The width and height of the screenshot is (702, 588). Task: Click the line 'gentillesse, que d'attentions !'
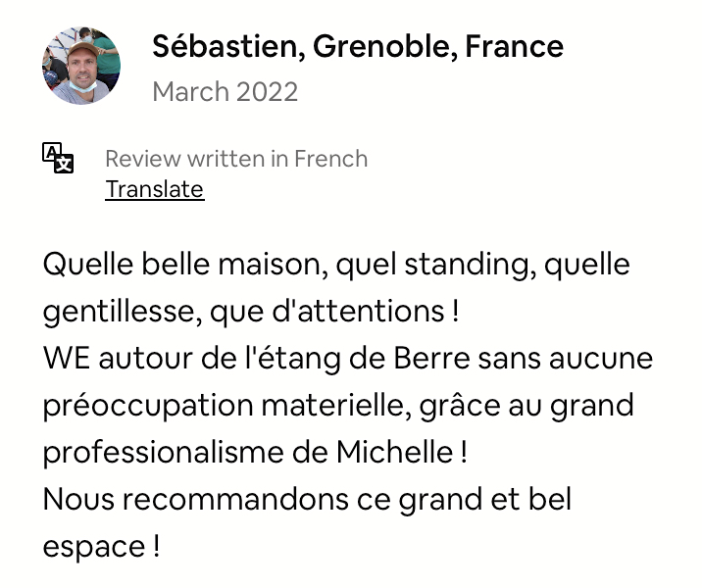pos(251,311)
